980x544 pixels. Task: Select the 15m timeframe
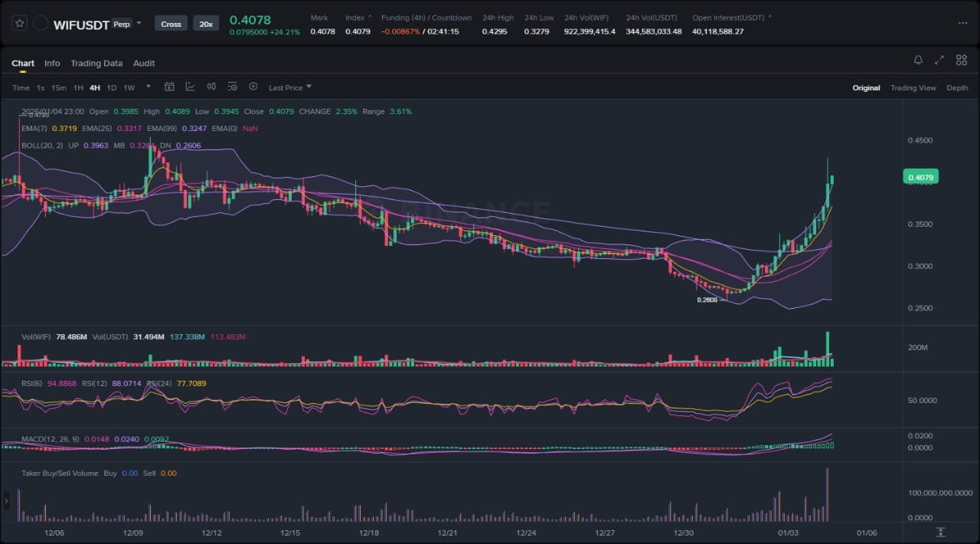click(59, 87)
